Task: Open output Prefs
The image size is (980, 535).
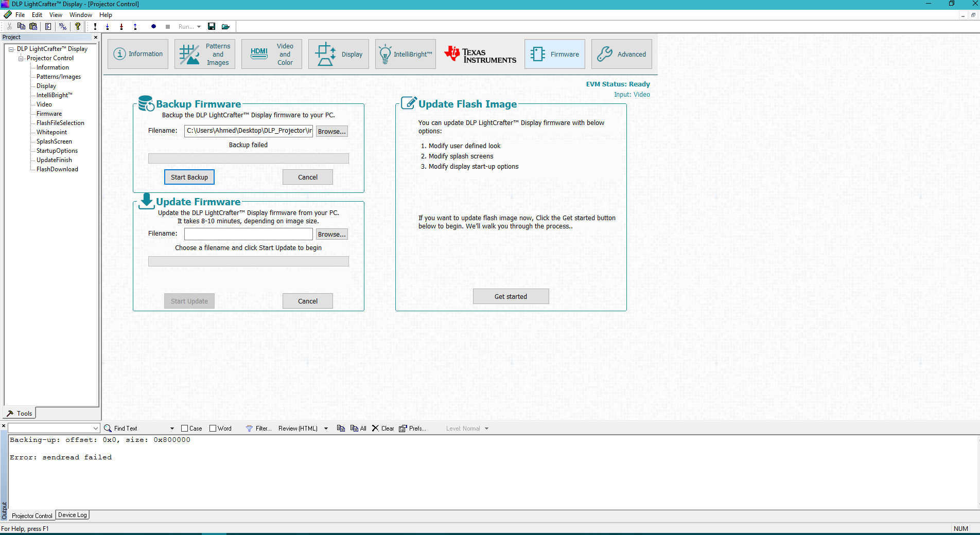Action: (x=412, y=428)
